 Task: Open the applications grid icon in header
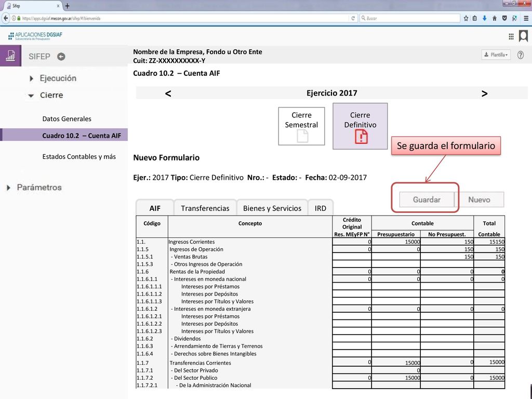[x=511, y=37]
